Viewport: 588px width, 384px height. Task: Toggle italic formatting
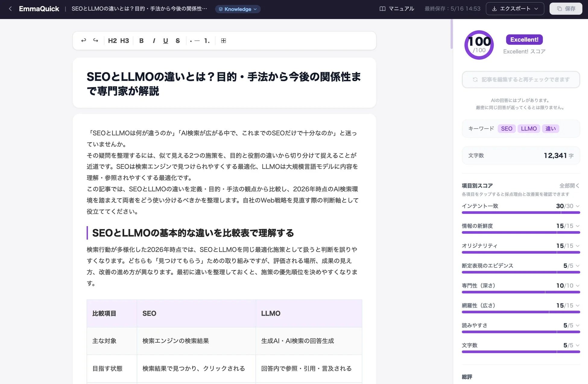click(x=154, y=41)
